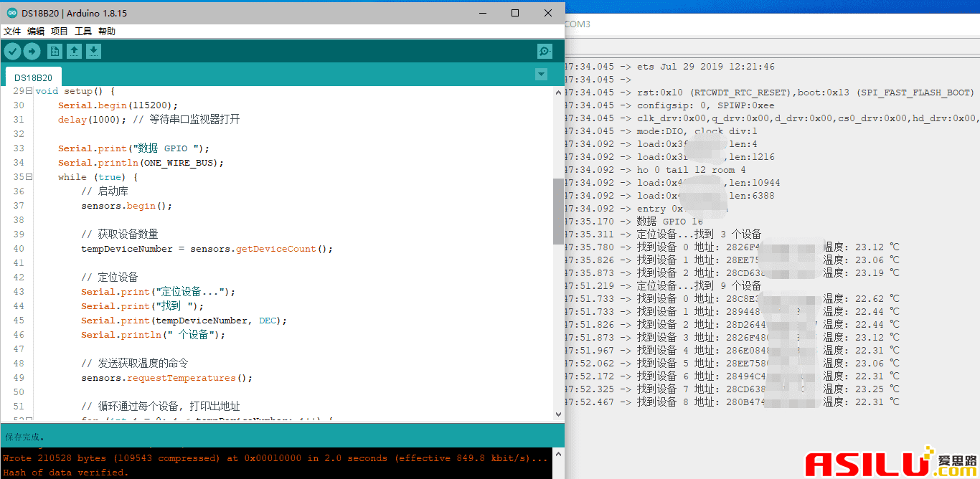Click console line 'Wrote 210528 bytes'
The width and height of the screenshot is (980, 479).
[x=275, y=458]
